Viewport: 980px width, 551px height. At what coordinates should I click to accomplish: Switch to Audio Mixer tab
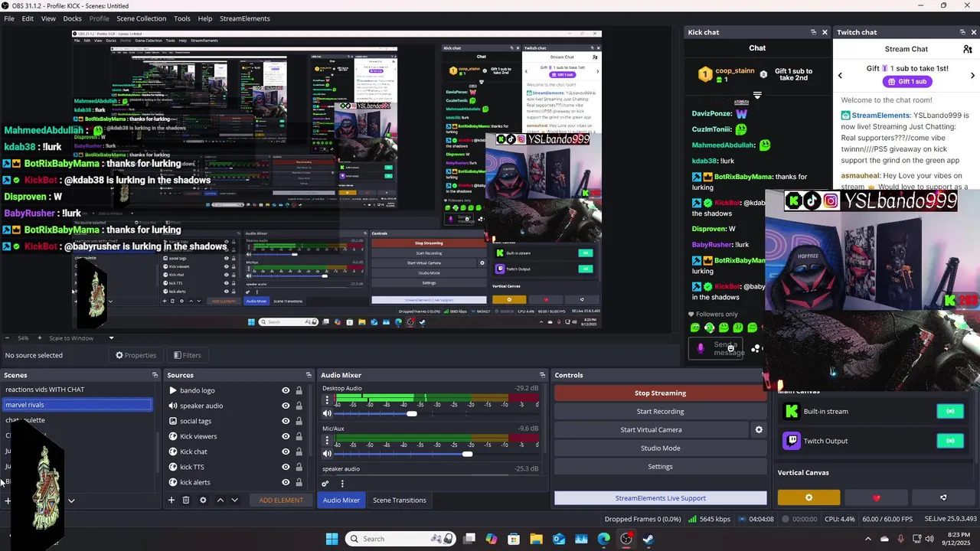pyautogui.click(x=341, y=500)
